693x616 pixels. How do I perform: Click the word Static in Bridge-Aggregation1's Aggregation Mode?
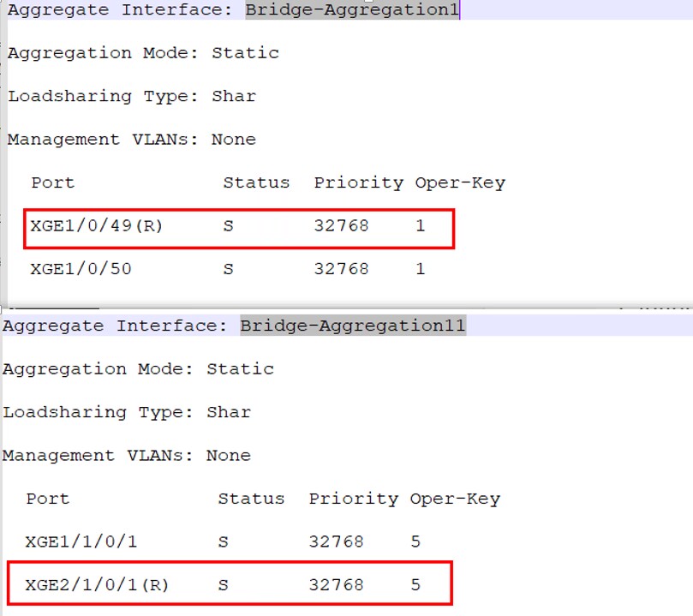click(x=245, y=53)
